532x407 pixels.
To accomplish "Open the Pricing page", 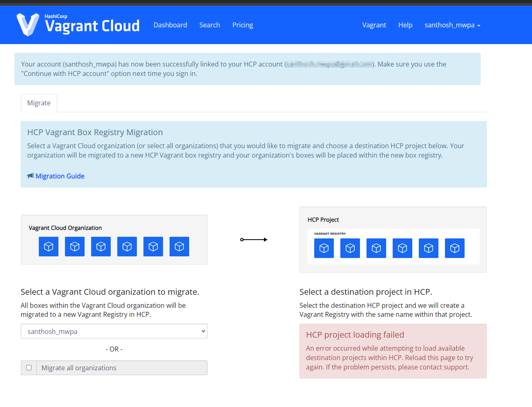I will 243,25.
